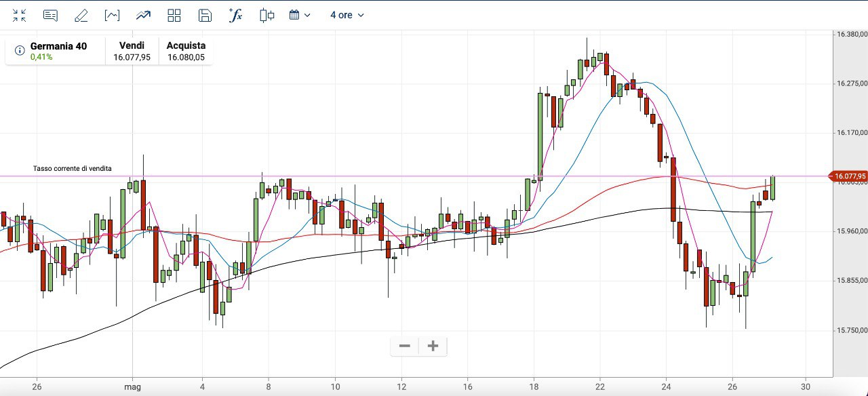
Task: Add an indicator with the fx icon
Action: pos(235,15)
